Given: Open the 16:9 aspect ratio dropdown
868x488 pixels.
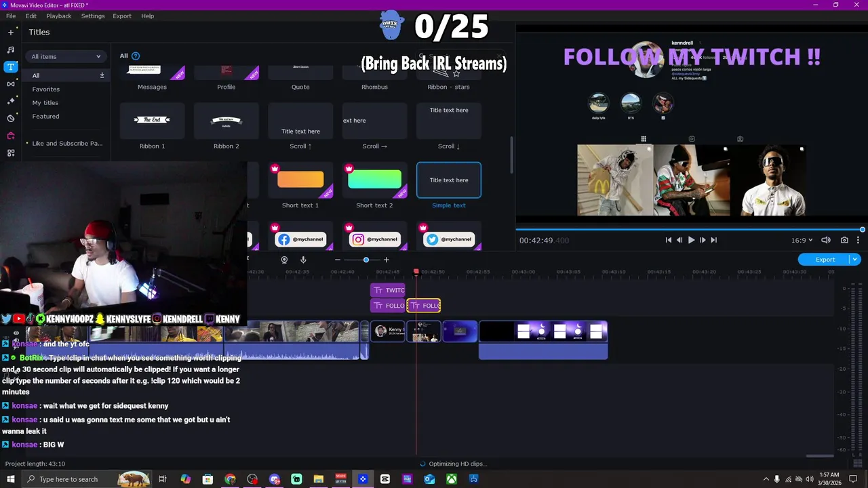Looking at the screenshot, I should (802, 240).
